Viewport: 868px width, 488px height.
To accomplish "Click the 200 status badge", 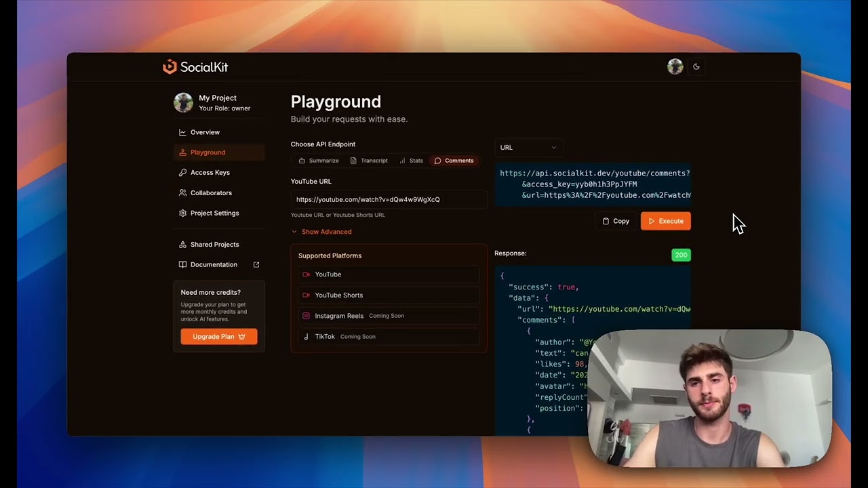I will click(681, 255).
